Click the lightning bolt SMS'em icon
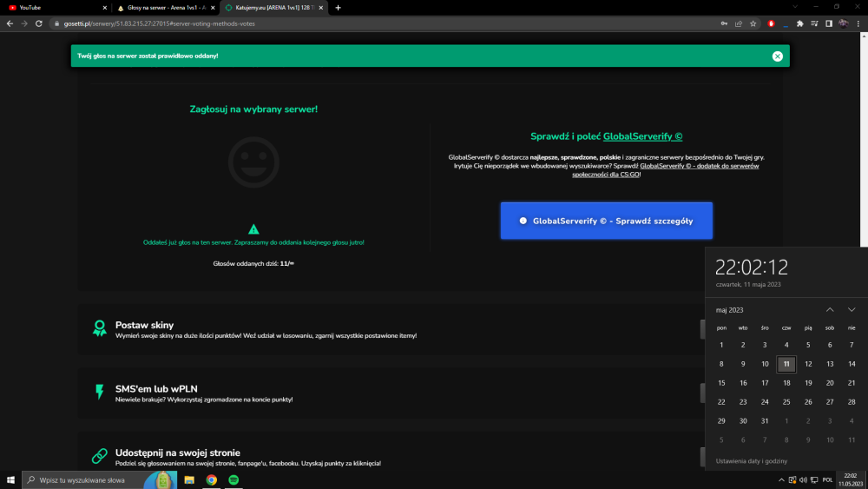 [x=100, y=392]
